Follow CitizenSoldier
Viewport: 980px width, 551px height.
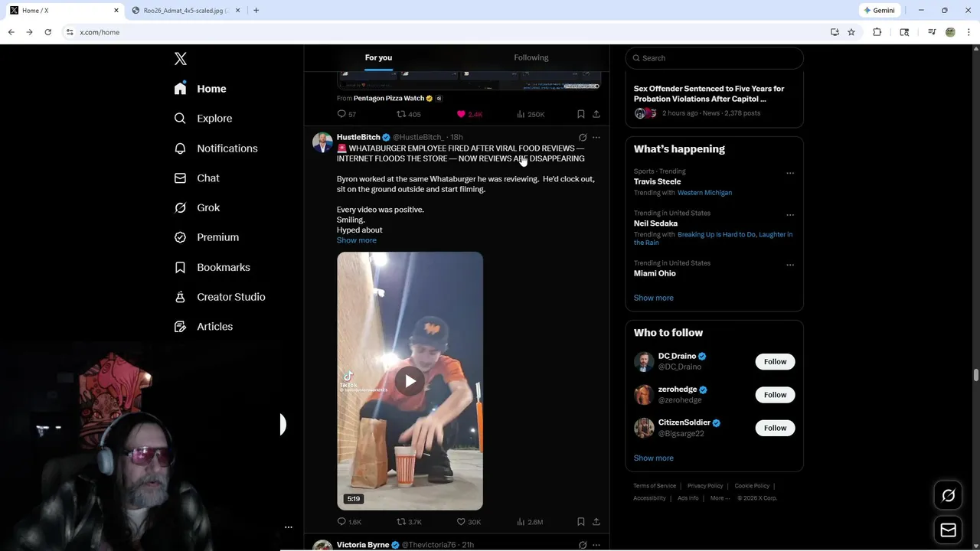(775, 428)
